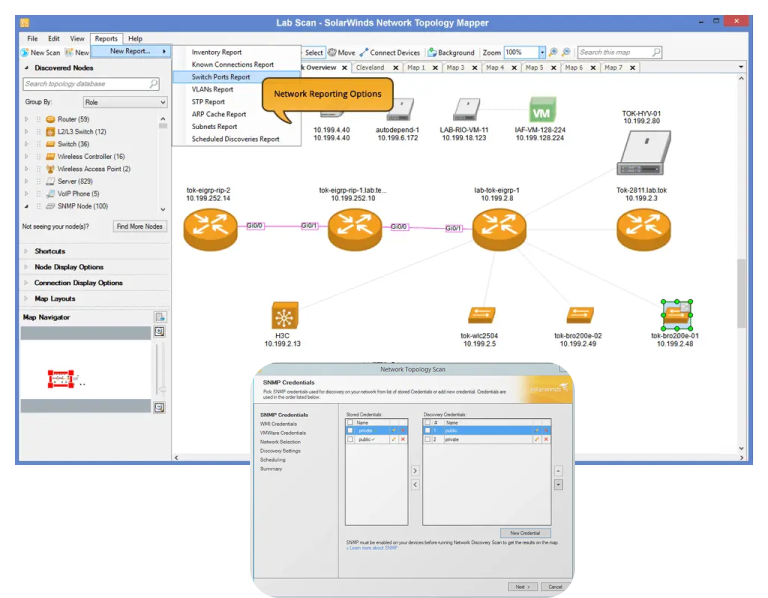
Task: Select the tok-eigrp-rip-2 router icon
Action: point(210,229)
